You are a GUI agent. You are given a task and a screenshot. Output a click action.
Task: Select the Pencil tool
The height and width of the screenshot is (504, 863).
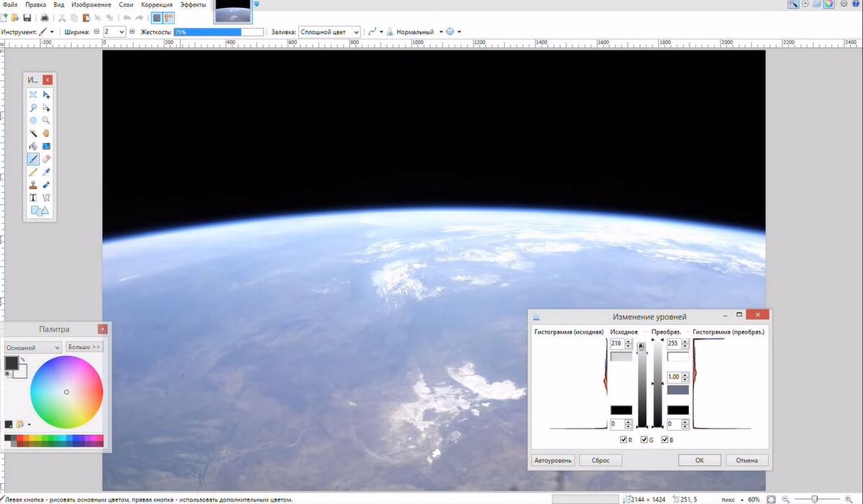tap(33, 172)
